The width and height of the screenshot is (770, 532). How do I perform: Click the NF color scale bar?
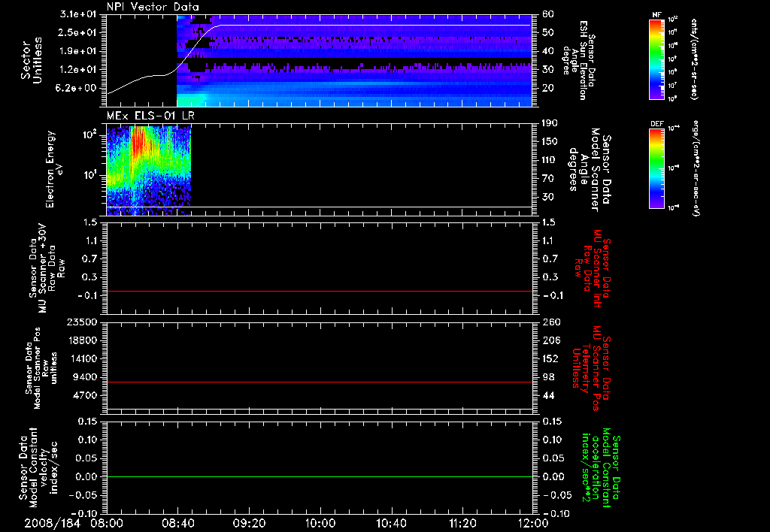[656, 59]
